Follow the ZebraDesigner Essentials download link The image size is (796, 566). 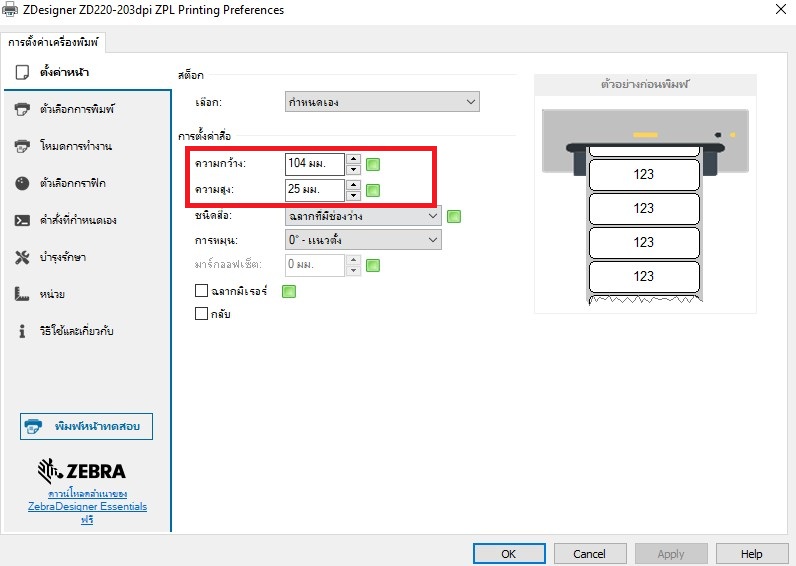[87, 506]
